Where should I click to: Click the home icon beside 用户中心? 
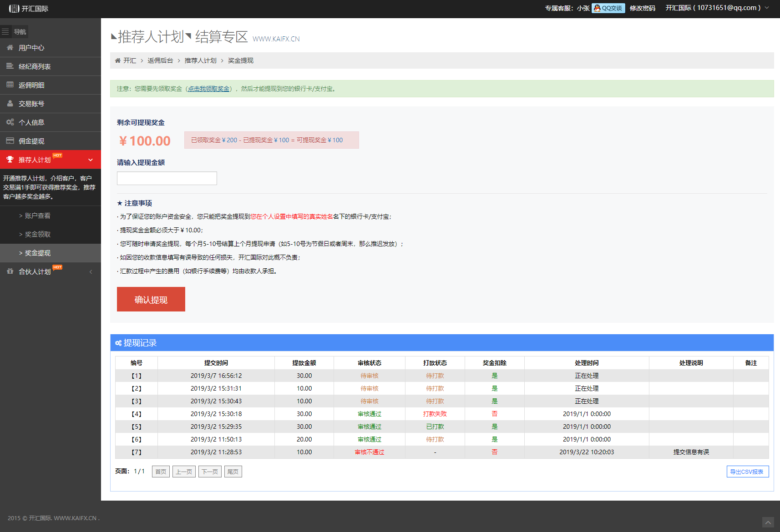coord(10,47)
